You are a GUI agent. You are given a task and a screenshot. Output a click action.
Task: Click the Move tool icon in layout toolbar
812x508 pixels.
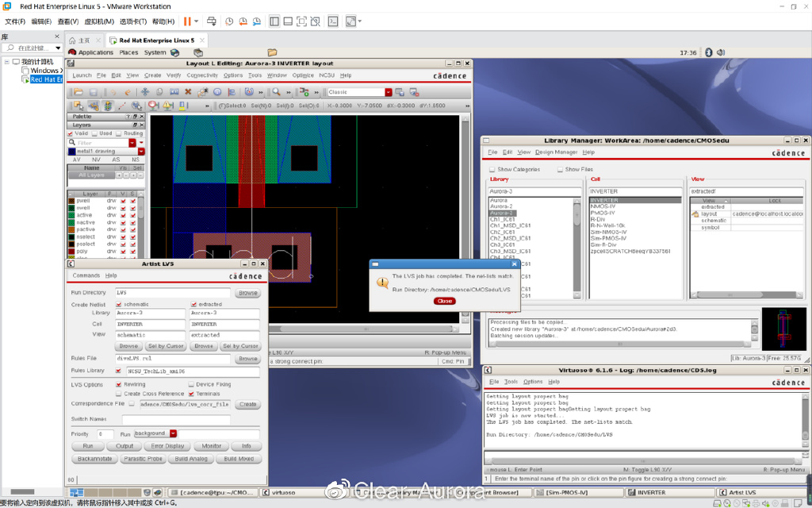[x=144, y=92]
